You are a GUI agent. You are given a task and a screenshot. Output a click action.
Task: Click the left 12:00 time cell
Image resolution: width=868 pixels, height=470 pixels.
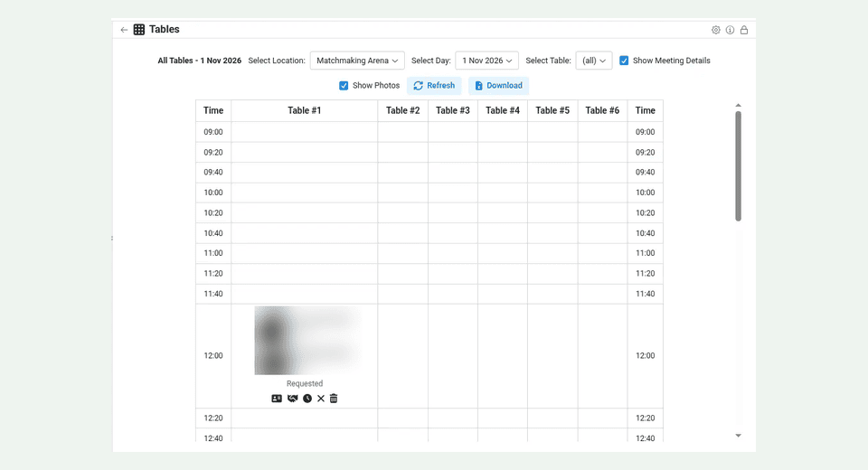pyautogui.click(x=213, y=355)
